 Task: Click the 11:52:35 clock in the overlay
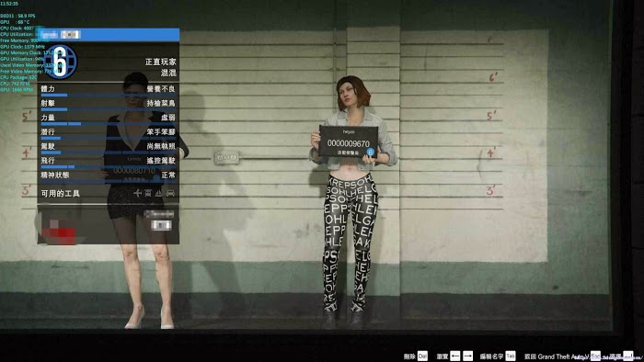coord(9,4)
